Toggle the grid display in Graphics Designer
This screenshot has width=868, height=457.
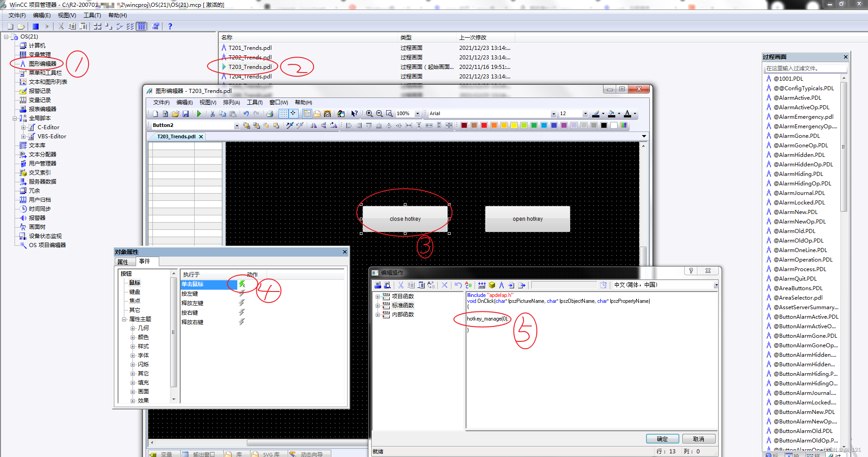[x=284, y=113]
